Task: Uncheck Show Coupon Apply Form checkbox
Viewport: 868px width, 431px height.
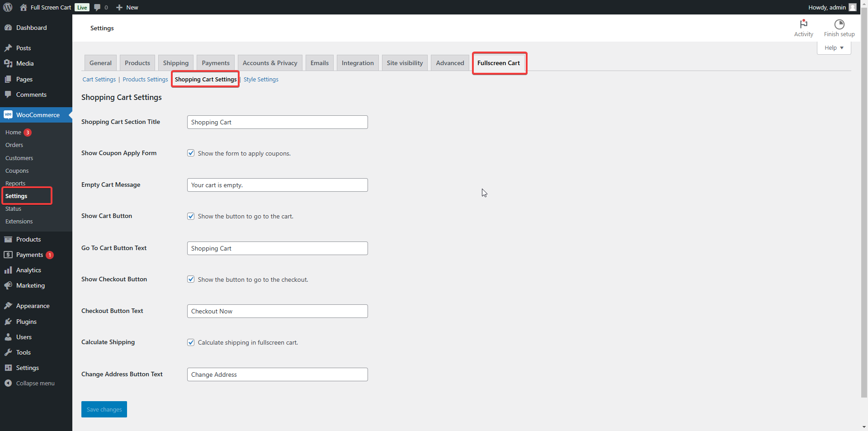Action: click(x=191, y=153)
